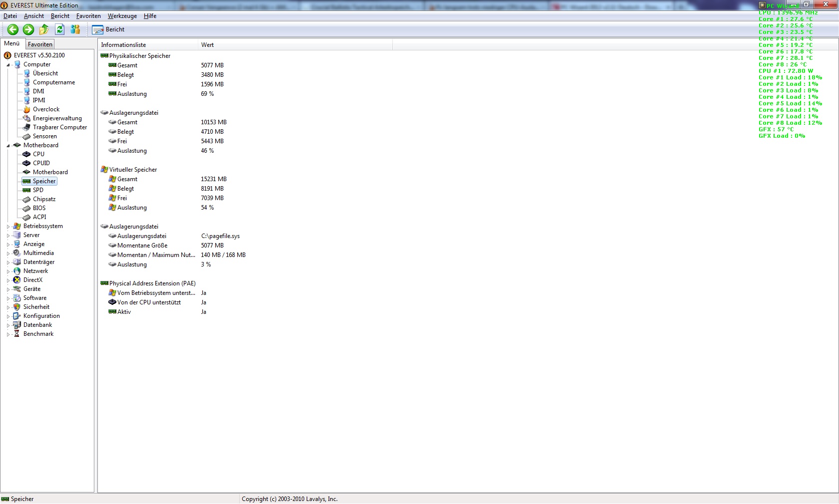Click the Wert column header

point(295,45)
